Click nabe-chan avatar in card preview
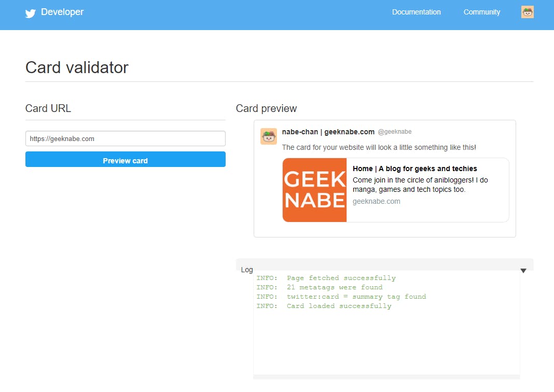554x392 pixels. pos(269,136)
